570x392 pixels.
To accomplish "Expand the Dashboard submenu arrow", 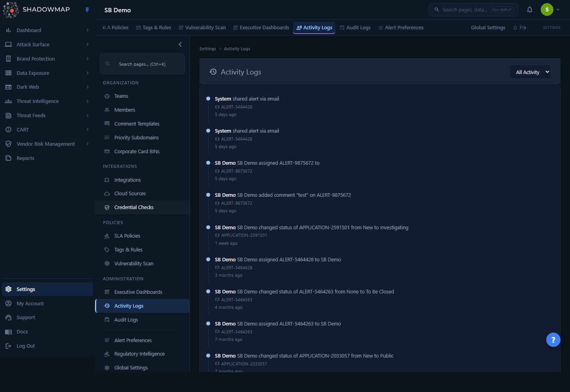I will [87, 30].
